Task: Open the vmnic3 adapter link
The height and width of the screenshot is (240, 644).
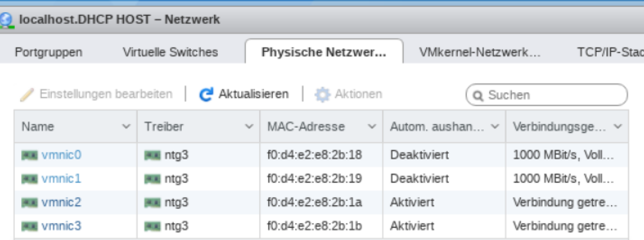Action: pyautogui.click(x=61, y=226)
